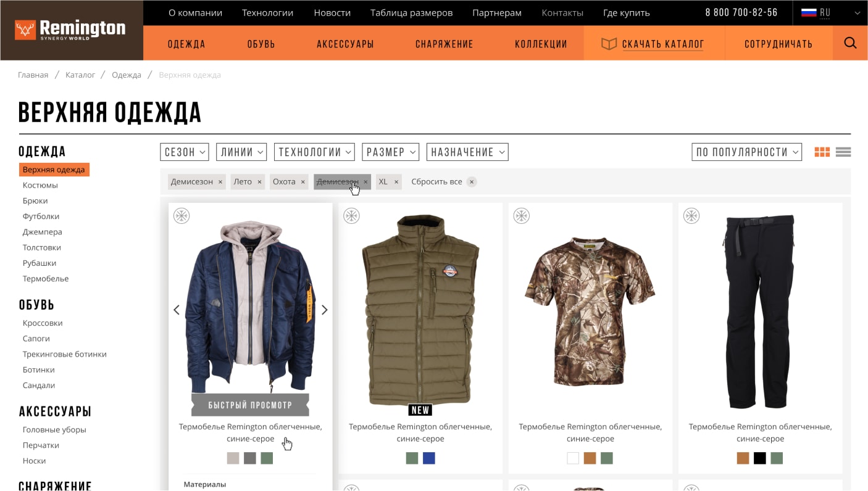Go to Главная breadcrumb
The height and width of the screenshot is (491, 868).
tap(33, 75)
